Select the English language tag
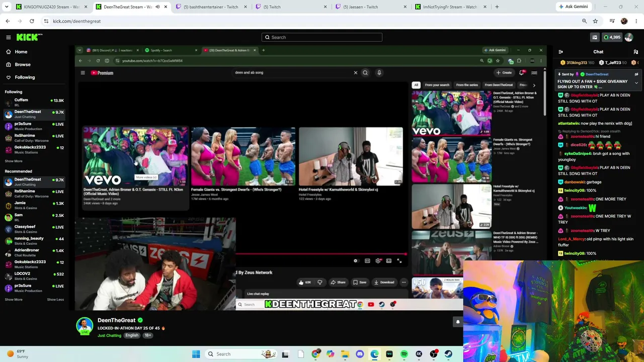This screenshot has height=362, width=644. click(132, 335)
